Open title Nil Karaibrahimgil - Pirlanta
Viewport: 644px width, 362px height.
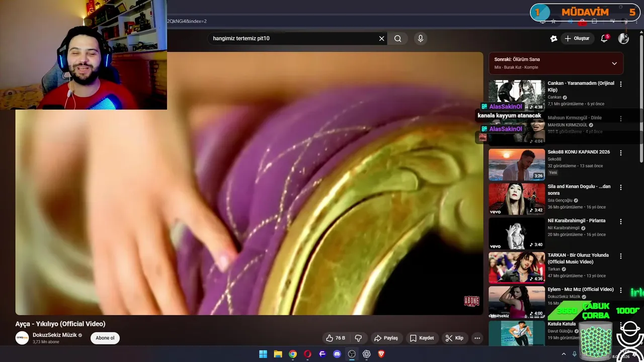coord(577,221)
